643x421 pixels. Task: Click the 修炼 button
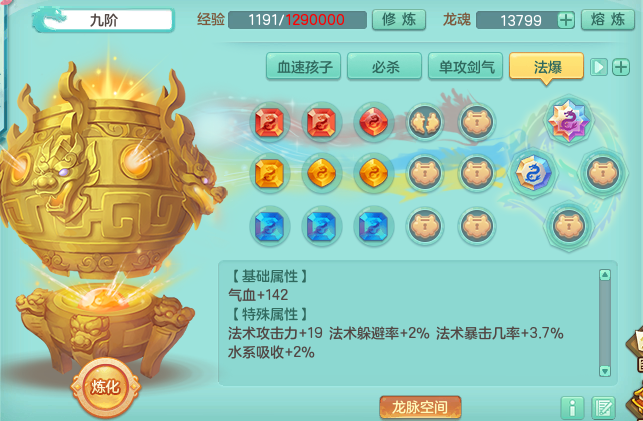tap(399, 20)
